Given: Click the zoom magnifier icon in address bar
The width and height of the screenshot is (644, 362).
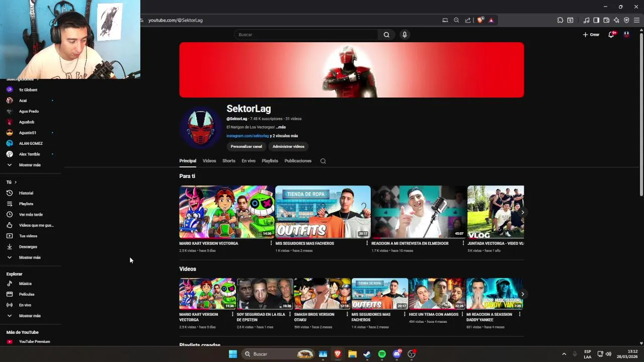Looking at the screenshot, I should pos(456,20).
